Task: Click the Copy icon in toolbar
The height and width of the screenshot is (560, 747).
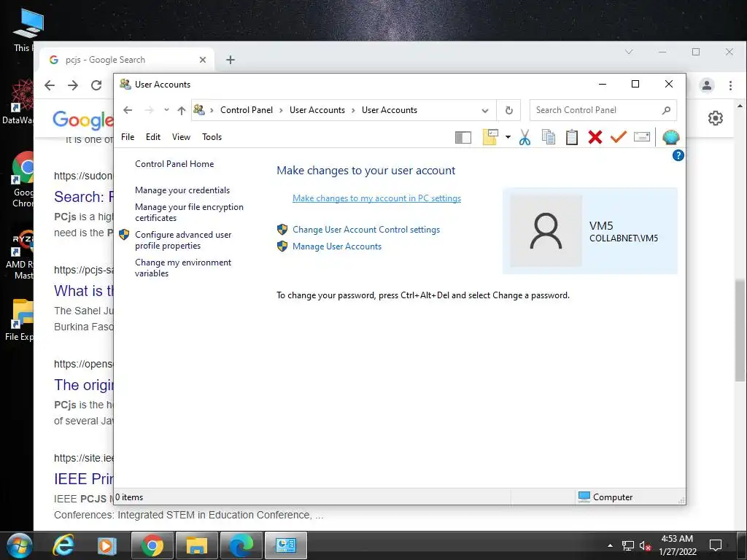Action: [549, 137]
